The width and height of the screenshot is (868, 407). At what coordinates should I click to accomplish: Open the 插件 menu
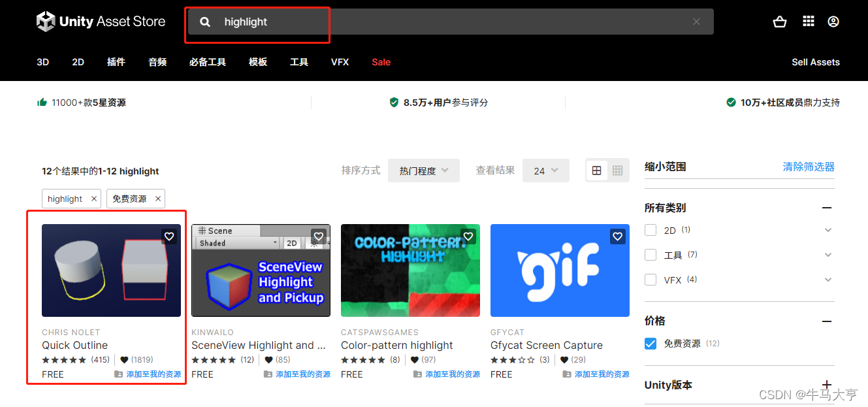tap(116, 62)
